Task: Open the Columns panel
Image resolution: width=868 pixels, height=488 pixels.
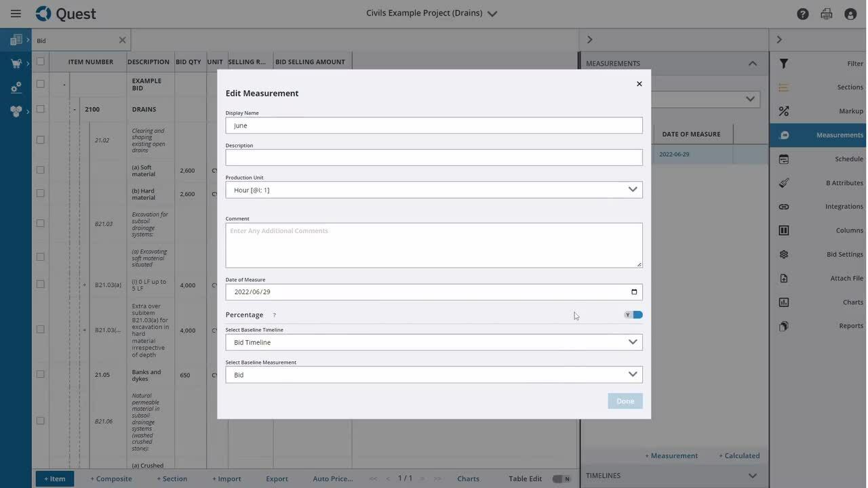Action: pyautogui.click(x=818, y=230)
